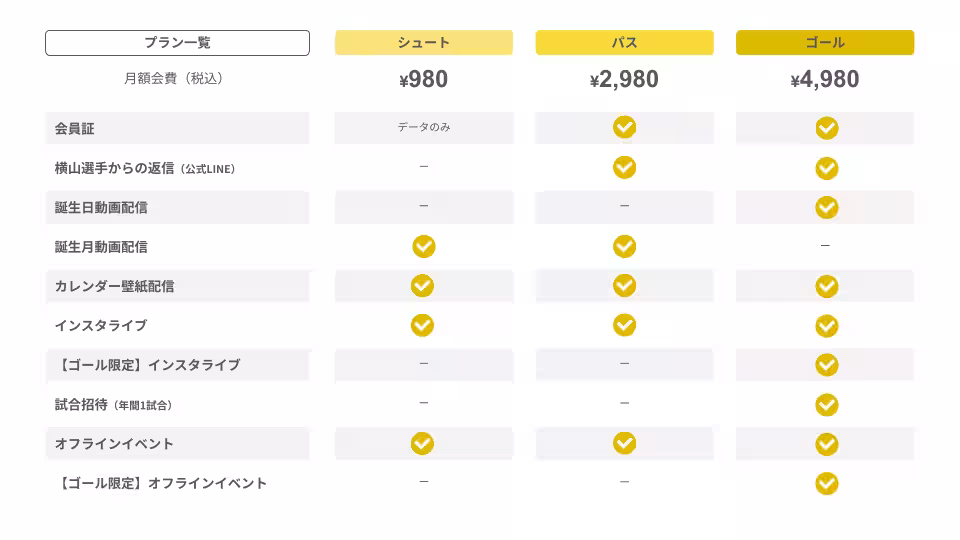Click the ¥980 price
The image size is (960, 540).
click(424, 80)
